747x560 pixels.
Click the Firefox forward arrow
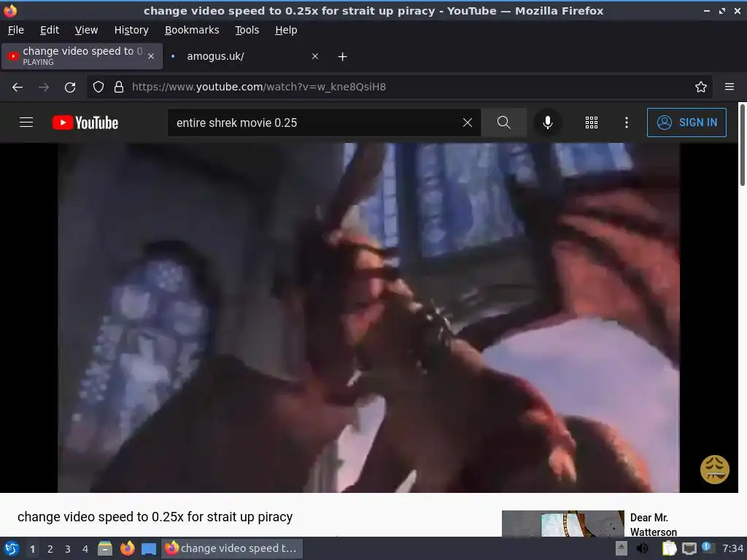click(x=44, y=87)
